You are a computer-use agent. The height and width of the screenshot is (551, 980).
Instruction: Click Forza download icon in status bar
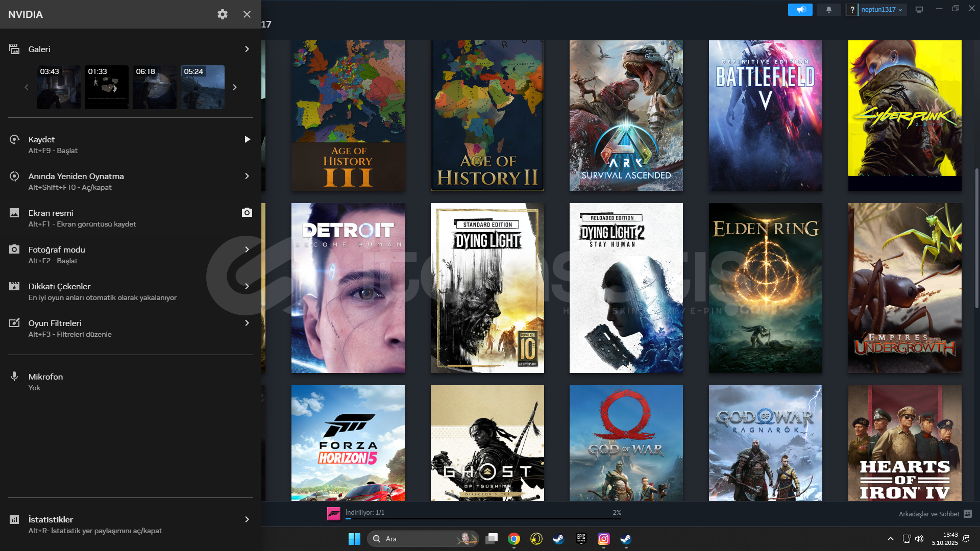click(334, 514)
